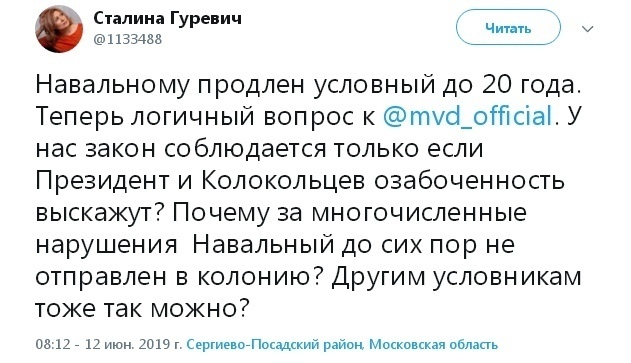Screen dimensions: 631x363
Task: Click the phrase 'тоже так можно?'
Action: tap(142, 309)
